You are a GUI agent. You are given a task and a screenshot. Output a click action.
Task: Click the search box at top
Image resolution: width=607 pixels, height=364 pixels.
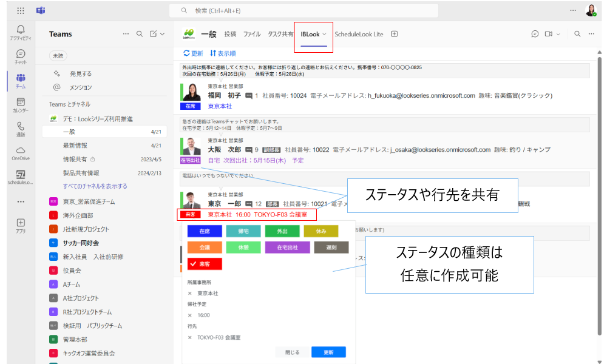[x=303, y=10]
